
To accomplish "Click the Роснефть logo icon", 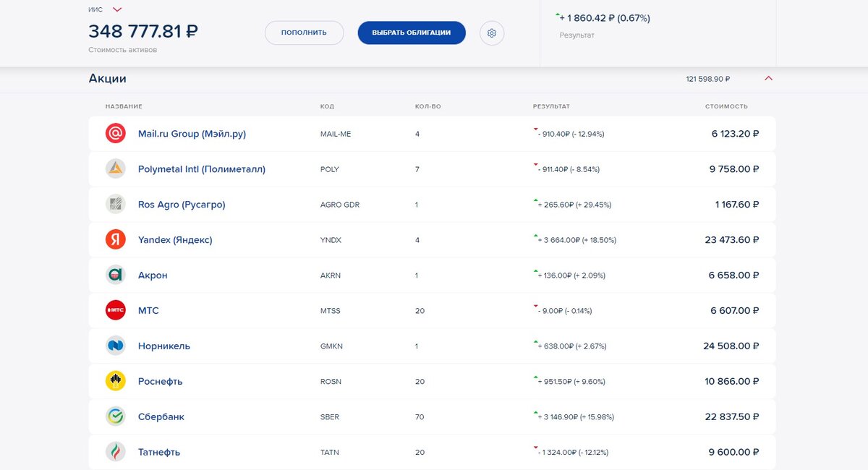I will tap(116, 382).
